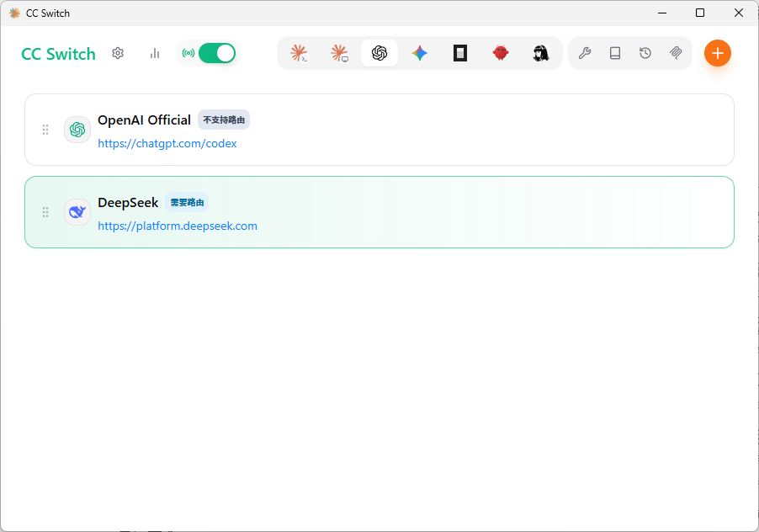
Task: Select the red OpenClaw creature icon
Action: click(x=501, y=53)
